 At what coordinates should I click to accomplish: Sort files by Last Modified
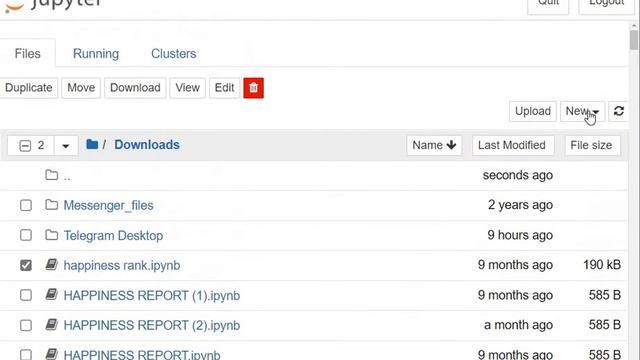tap(513, 145)
